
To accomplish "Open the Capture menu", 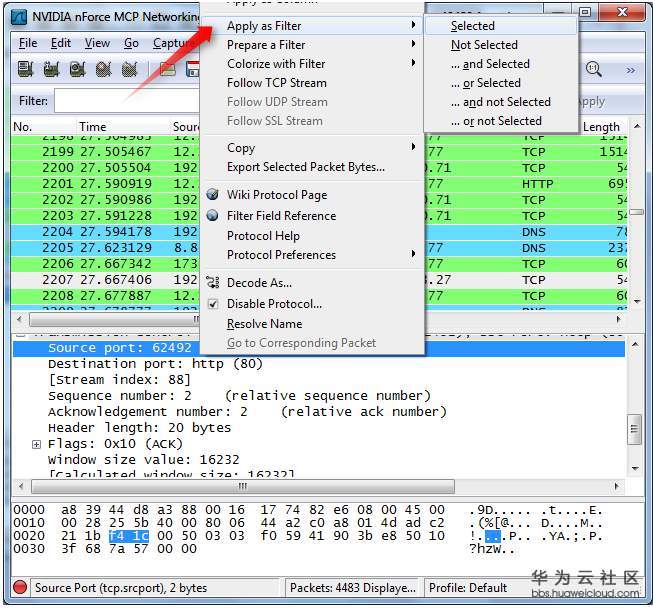I will click(175, 43).
